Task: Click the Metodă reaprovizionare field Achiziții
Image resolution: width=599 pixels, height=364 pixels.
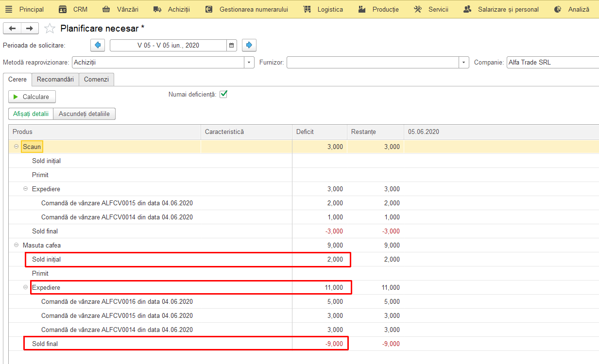Action: click(x=158, y=63)
